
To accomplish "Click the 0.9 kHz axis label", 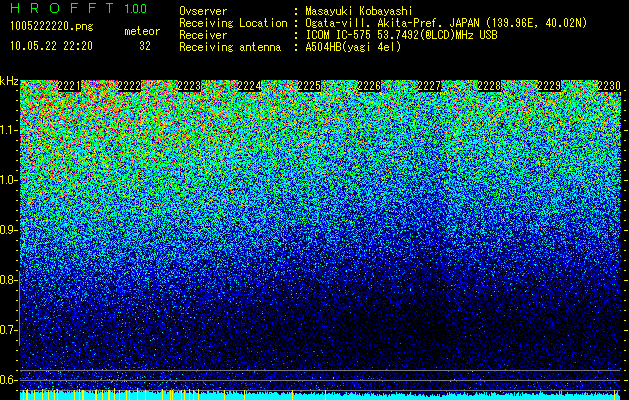I will pos(9,230).
